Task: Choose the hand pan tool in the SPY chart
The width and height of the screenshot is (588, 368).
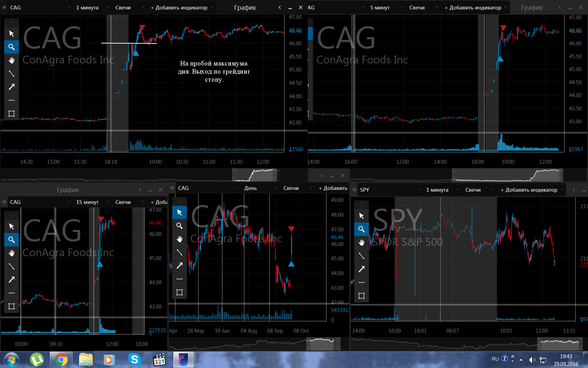Action: point(362,243)
